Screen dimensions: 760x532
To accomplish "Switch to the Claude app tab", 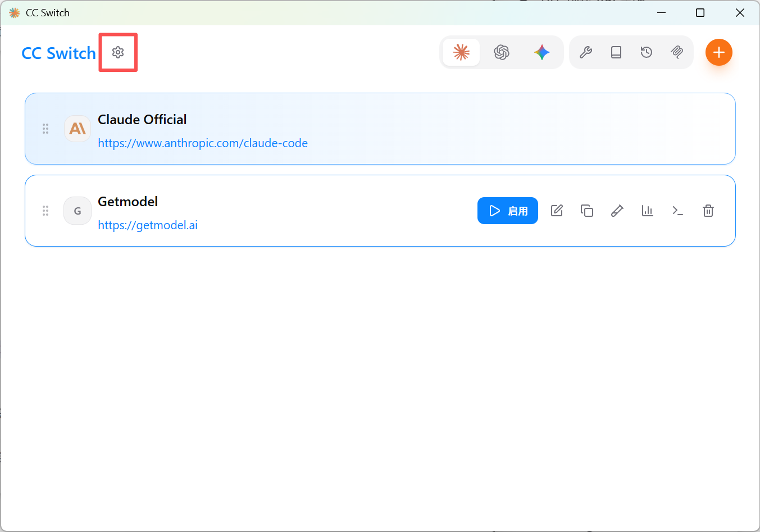I will tap(461, 52).
